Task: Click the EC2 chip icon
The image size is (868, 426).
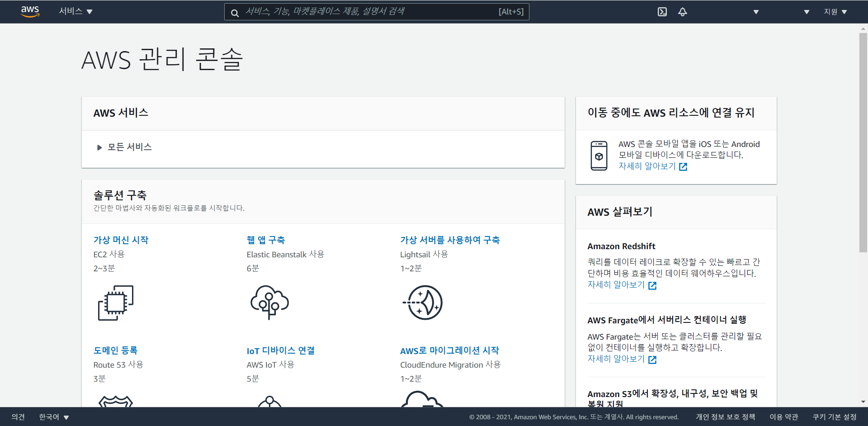Action: [x=116, y=303]
